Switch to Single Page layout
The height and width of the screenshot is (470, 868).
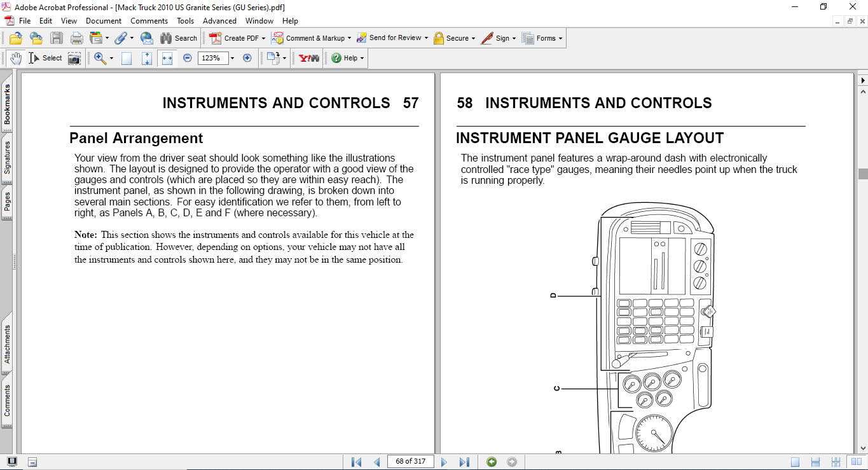796,462
